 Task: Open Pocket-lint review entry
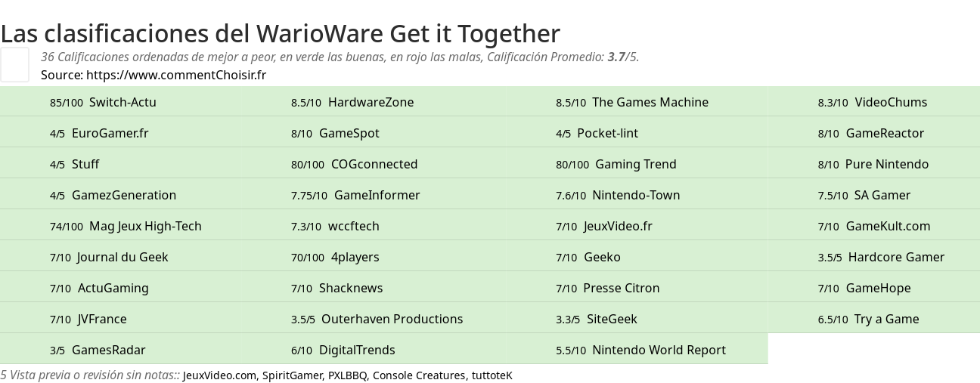coord(607,133)
